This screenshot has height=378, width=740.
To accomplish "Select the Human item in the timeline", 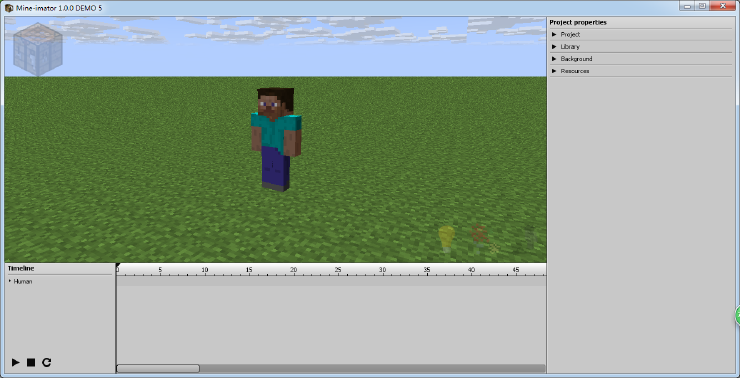I will tap(23, 282).
